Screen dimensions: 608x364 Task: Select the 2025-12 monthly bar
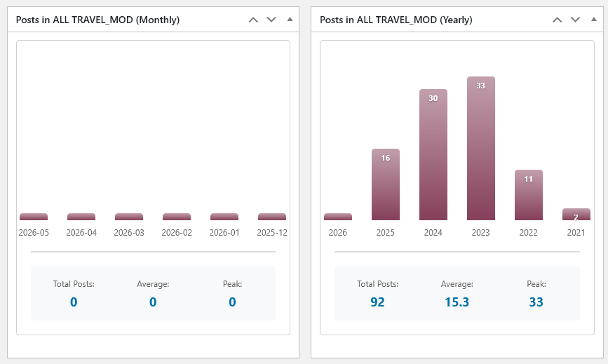click(272, 217)
